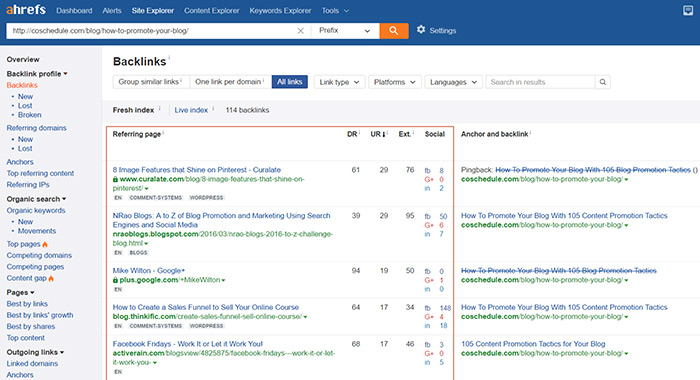700x380 pixels.
Task: Open the Anchors link under Backlink profile
Action: click(x=20, y=162)
